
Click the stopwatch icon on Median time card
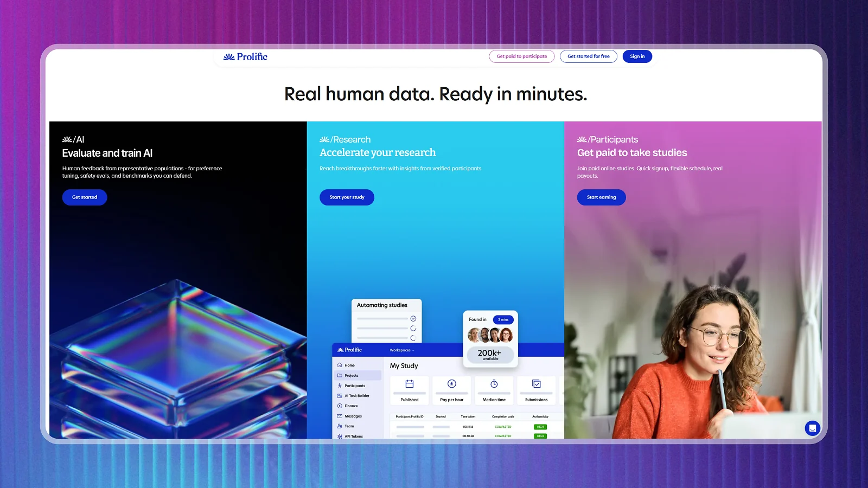pos(494,384)
